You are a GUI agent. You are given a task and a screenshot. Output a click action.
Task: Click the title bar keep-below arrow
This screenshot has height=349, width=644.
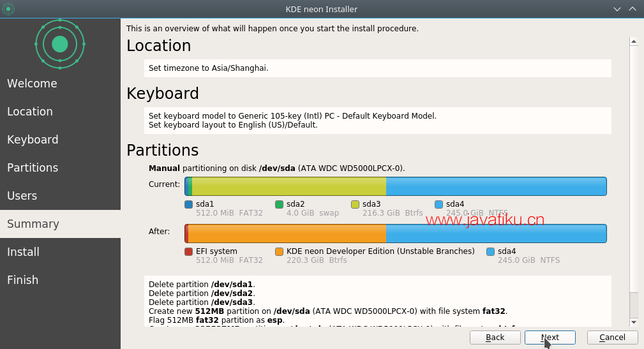click(617, 9)
